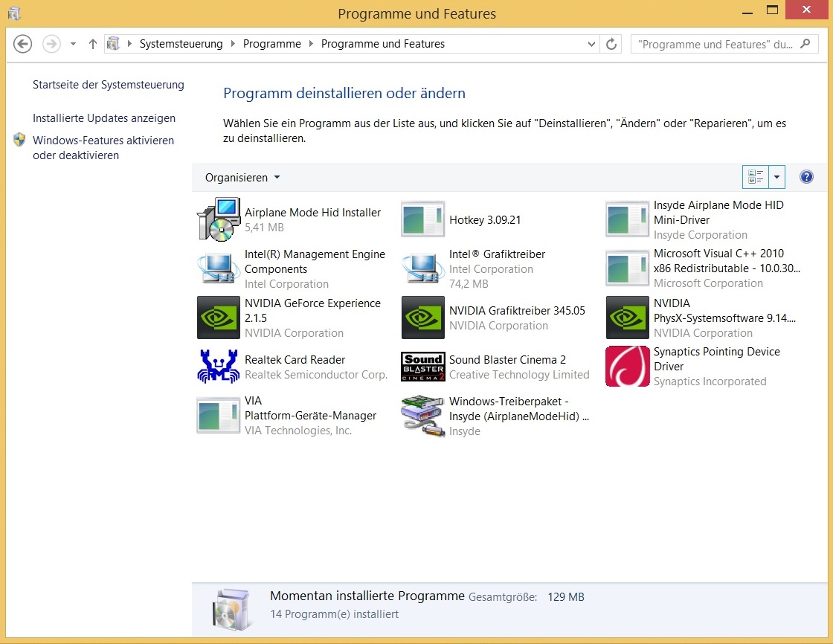Select NVIDIA GeForce Experience 2.1.5 text
This screenshot has height=644, width=833.
point(313,310)
